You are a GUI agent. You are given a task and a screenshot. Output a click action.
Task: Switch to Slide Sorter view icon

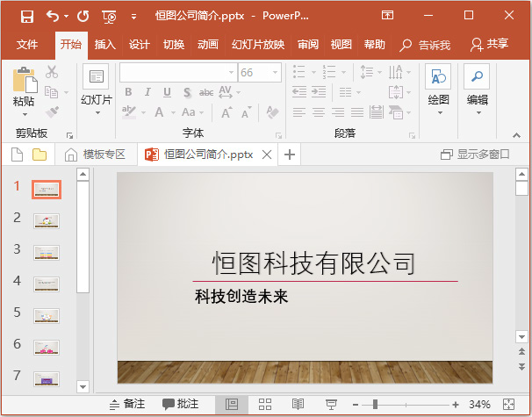(265, 404)
